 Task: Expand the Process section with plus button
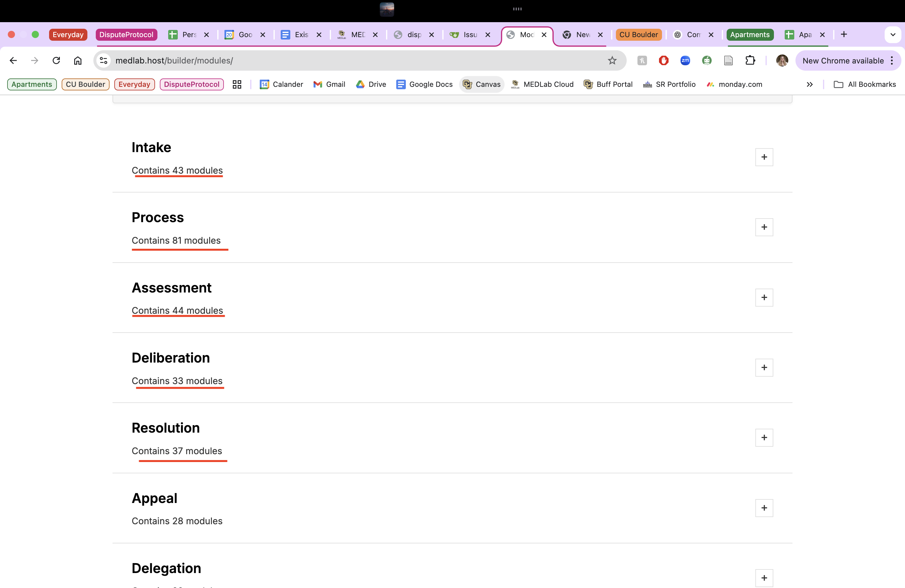click(x=764, y=227)
